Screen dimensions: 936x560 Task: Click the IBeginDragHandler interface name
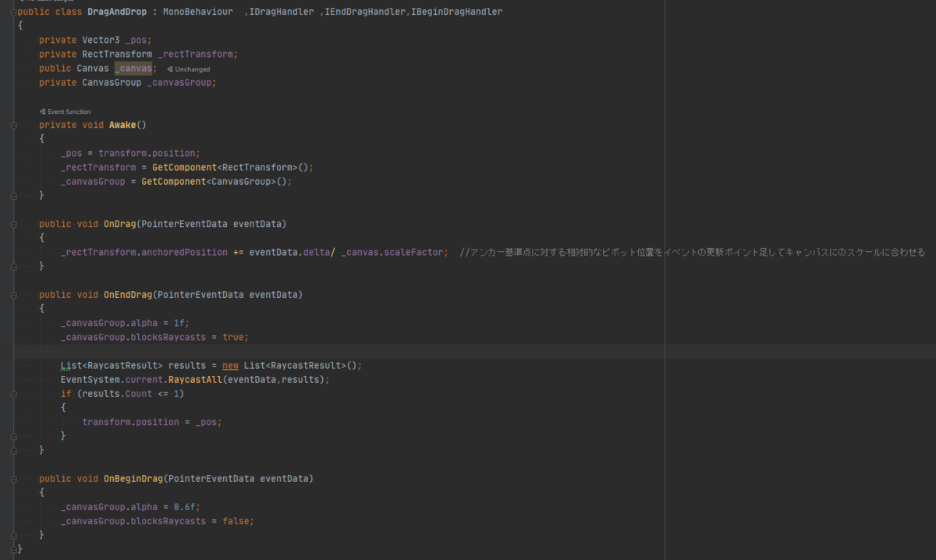(456, 12)
